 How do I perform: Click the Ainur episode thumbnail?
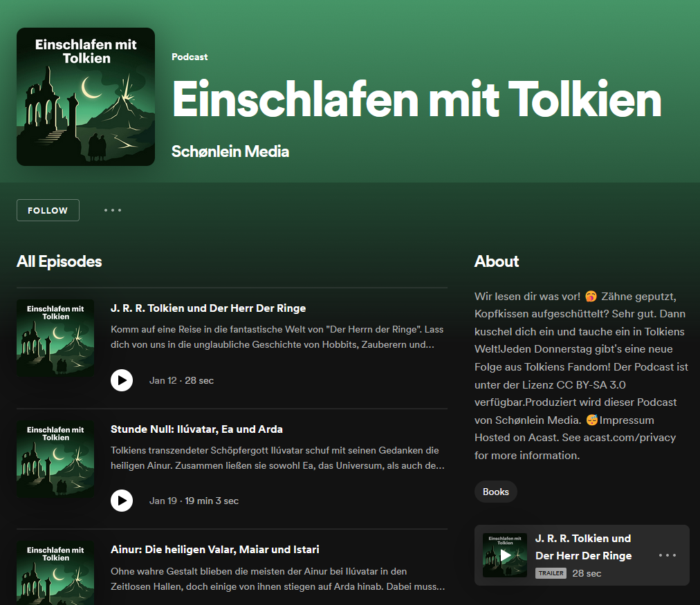click(55, 573)
